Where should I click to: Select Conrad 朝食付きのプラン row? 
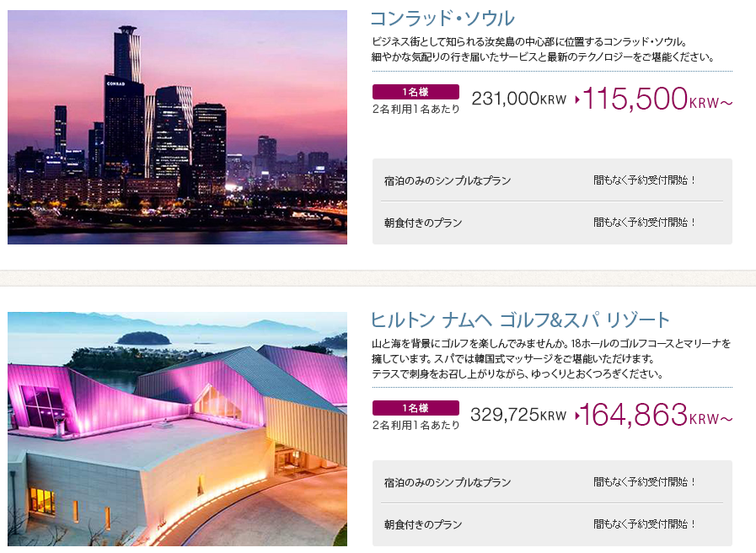click(552, 223)
